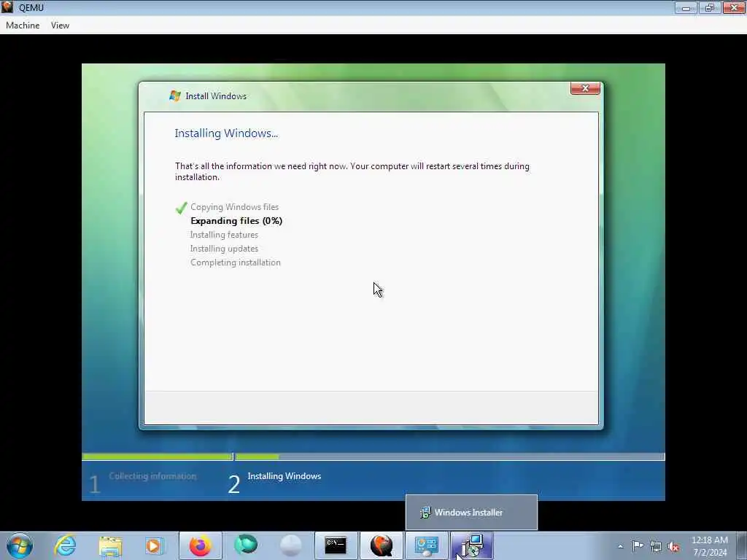Select the 'Expanding files (0%)' step text
This screenshot has width=747, height=560.
coord(236,220)
